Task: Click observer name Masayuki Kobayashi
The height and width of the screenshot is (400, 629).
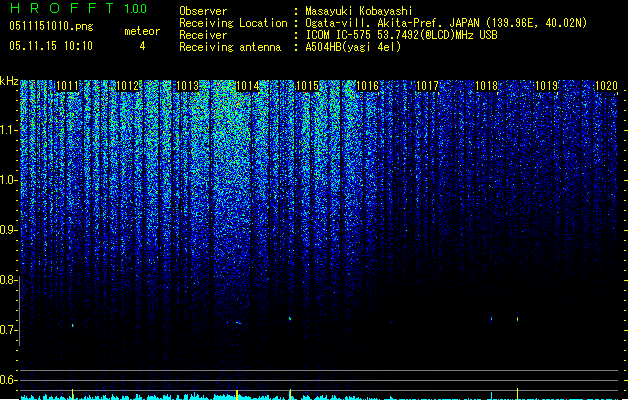Action: click(x=359, y=11)
